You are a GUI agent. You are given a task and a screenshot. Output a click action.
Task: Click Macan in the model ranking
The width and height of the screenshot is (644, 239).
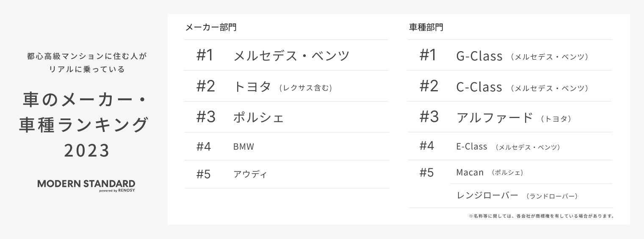pos(470,173)
